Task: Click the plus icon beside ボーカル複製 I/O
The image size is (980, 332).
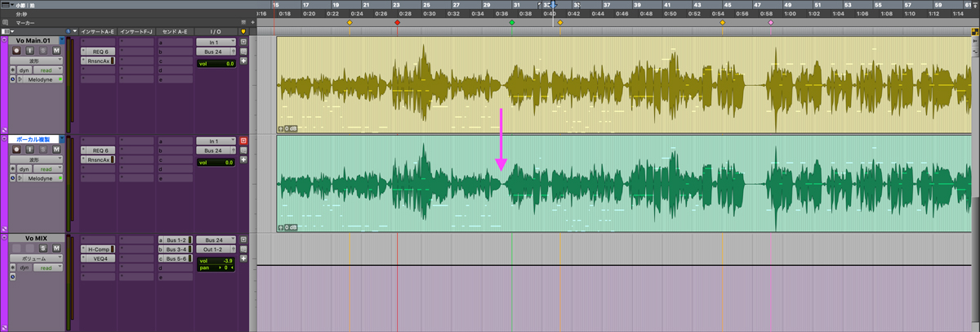Action: click(x=243, y=159)
